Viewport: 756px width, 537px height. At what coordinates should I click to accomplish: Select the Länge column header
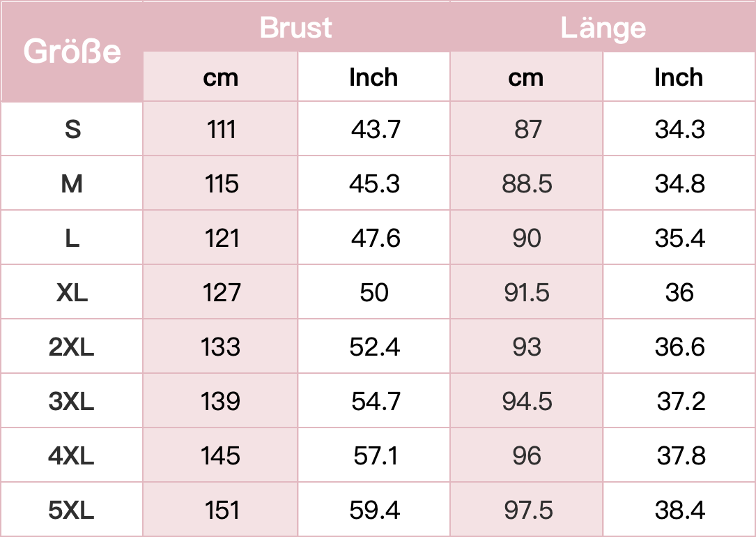coord(603,27)
